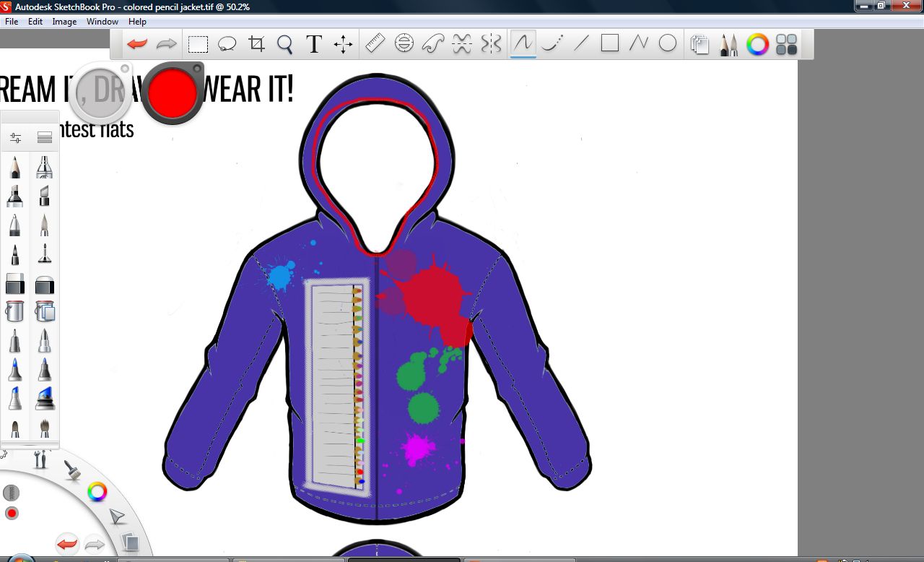The image size is (924, 562).
Task: Select the rectangular marquee selection tool
Action: pyautogui.click(x=198, y=45)
